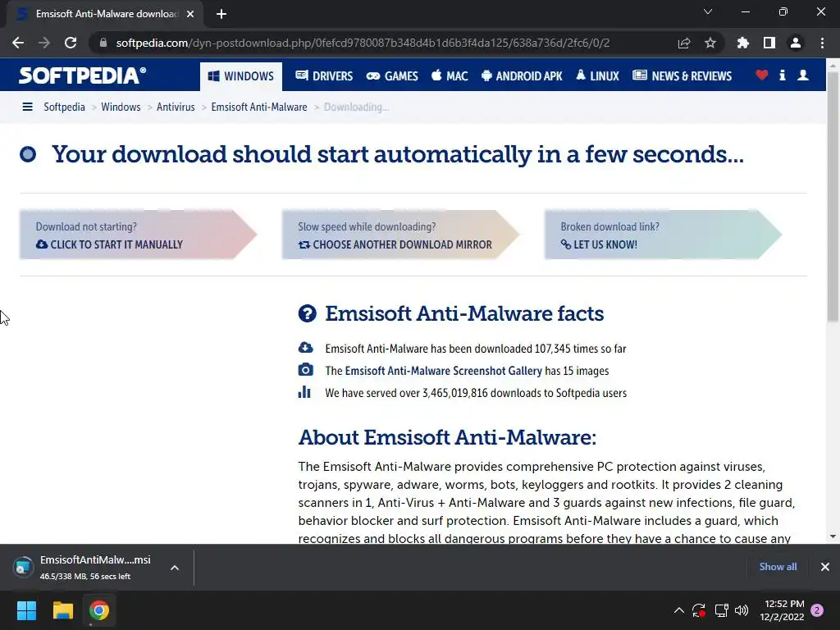Screen dimensions: 840x630
Task: Open the Games section
Action: (392, 76)
